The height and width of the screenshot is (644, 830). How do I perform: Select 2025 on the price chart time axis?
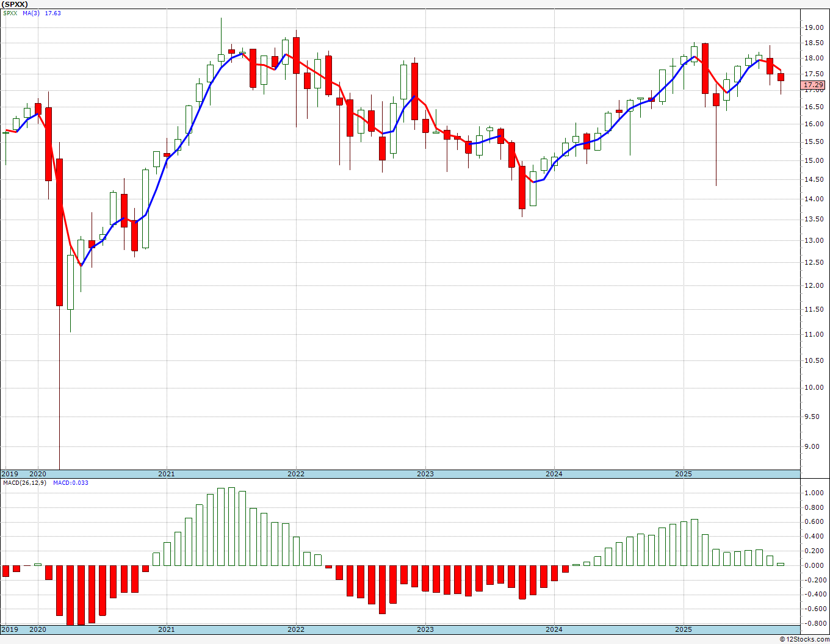point(684,474)
